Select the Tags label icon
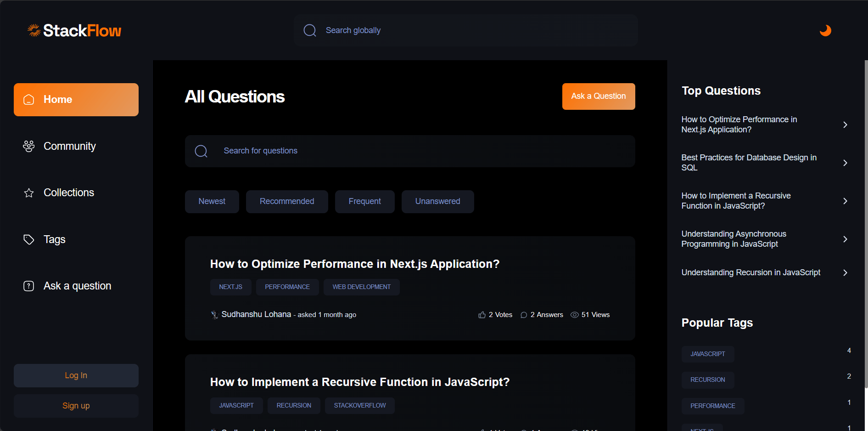868x431 pixels. point(28,239)
